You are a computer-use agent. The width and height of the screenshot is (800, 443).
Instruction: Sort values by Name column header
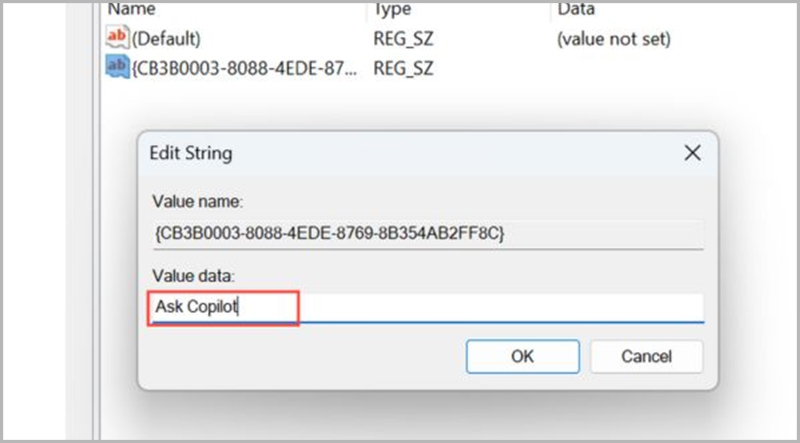(x=132, y=9)
